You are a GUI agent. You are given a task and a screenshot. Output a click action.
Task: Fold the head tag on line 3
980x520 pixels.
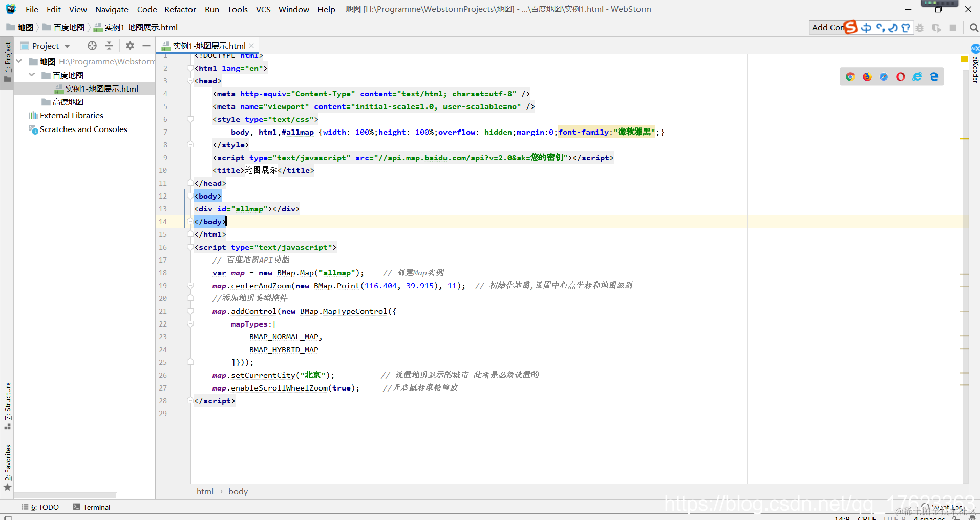point(190,81)
